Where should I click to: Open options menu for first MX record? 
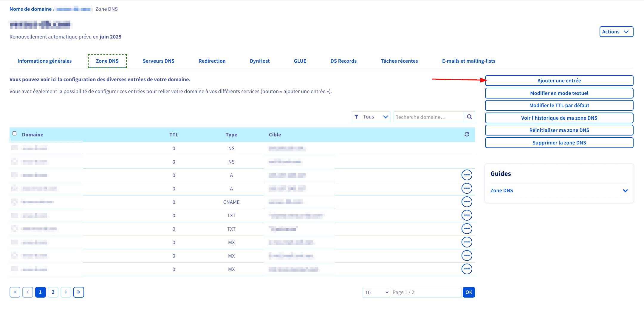[x=467, y=242]
